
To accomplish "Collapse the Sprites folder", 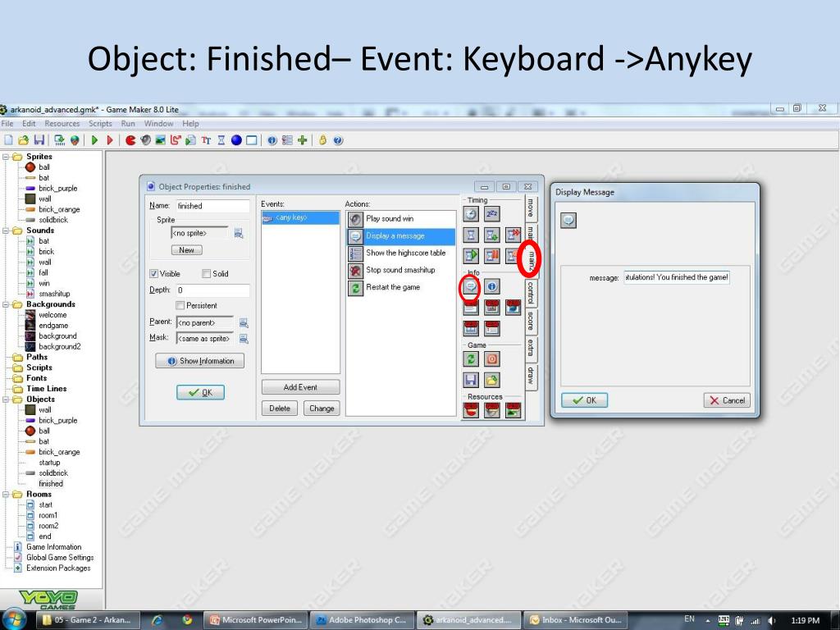I will tap(6, 157).
